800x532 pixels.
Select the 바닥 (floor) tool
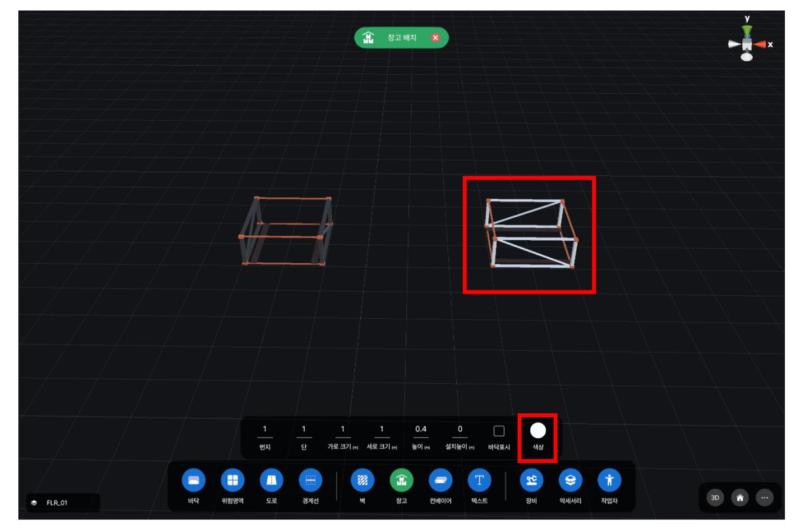(x=194, y=480)
